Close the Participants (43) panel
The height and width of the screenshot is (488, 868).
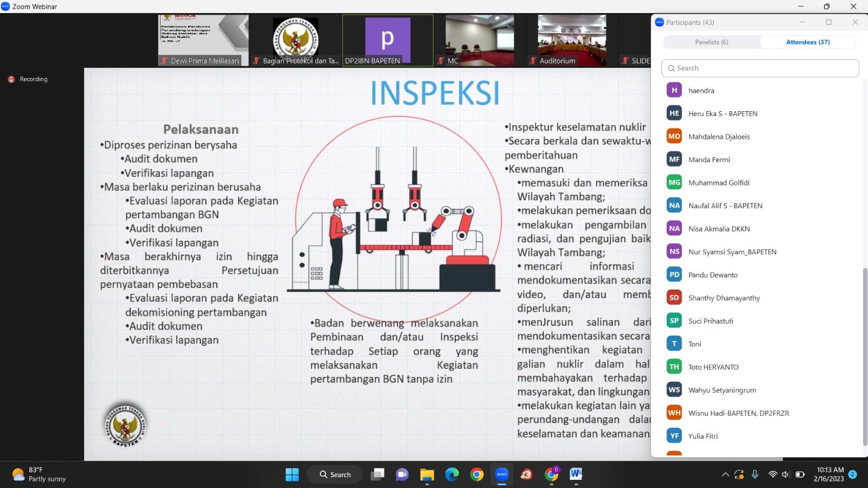point(855,22)
